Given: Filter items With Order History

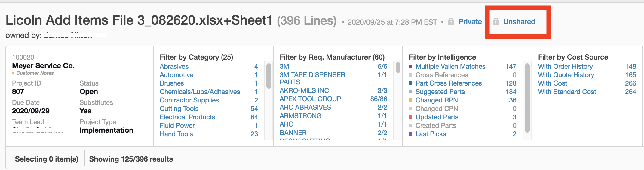Looking at the screenshot, I should coord(565,66).
